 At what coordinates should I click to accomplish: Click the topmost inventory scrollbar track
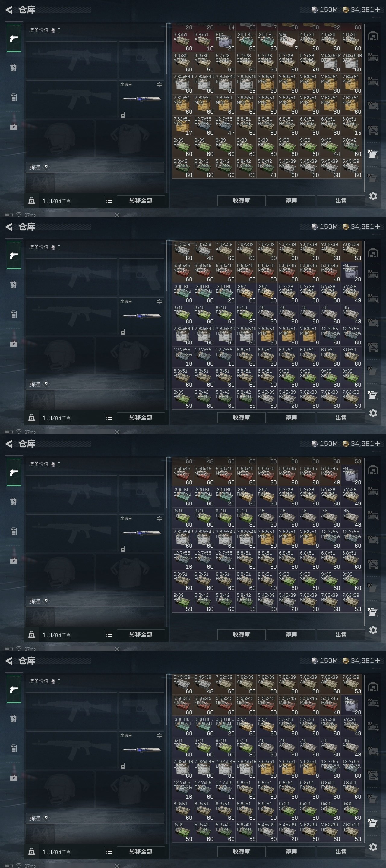[364, 108]
